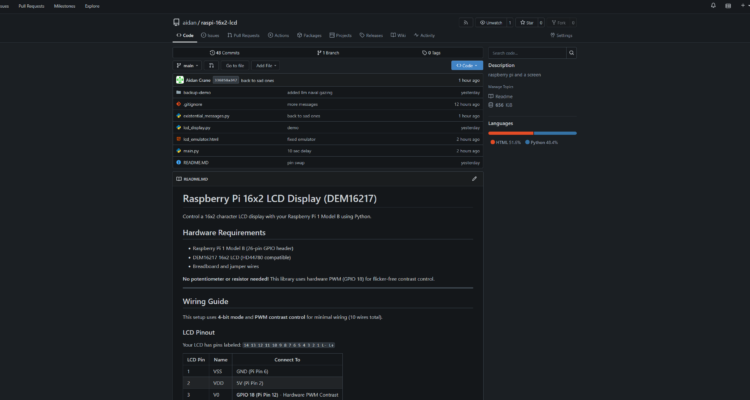750x400 pixels.
Task: Click the pencil icon to edit README
Action: click(474, 179)
